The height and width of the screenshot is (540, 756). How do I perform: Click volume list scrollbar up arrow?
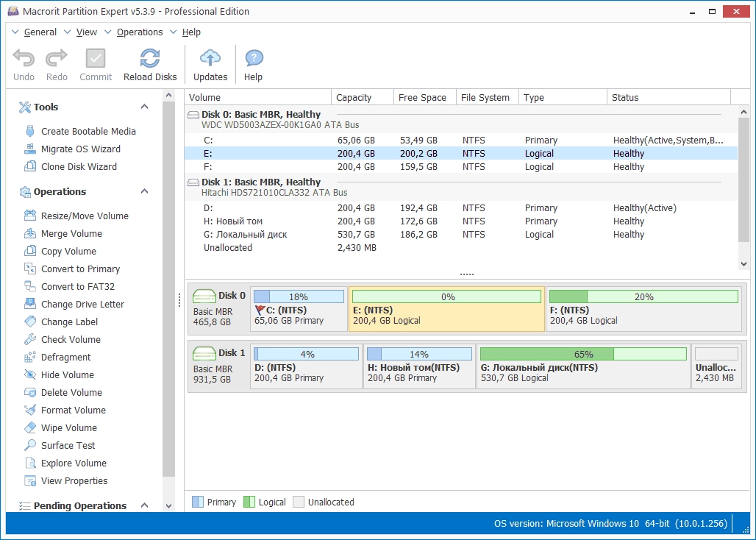click(743, 112)
